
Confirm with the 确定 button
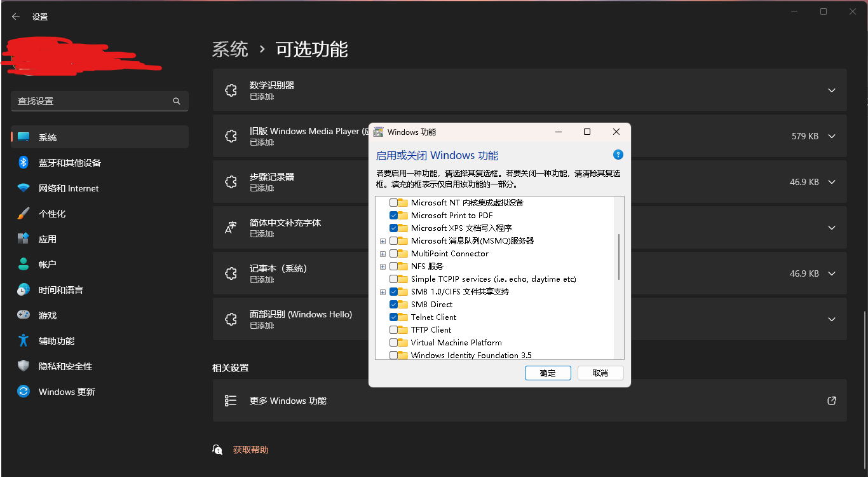(x=548, y=373)
